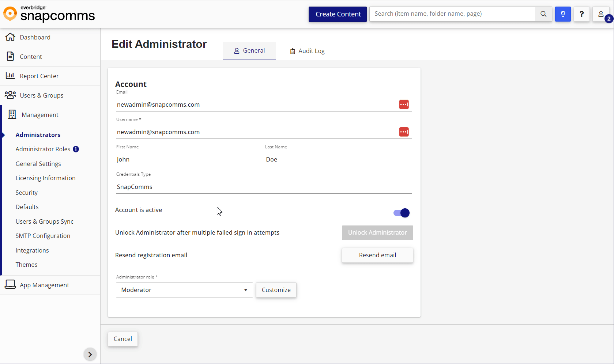
Task: Open General Settings submenu item
Action: click(x=38, y=164)
